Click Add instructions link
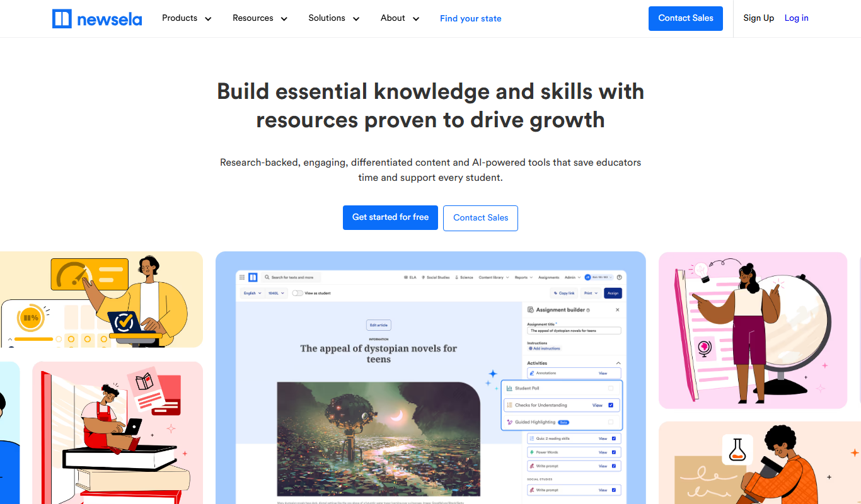861x504 pixels. click(x=545, y=348)
